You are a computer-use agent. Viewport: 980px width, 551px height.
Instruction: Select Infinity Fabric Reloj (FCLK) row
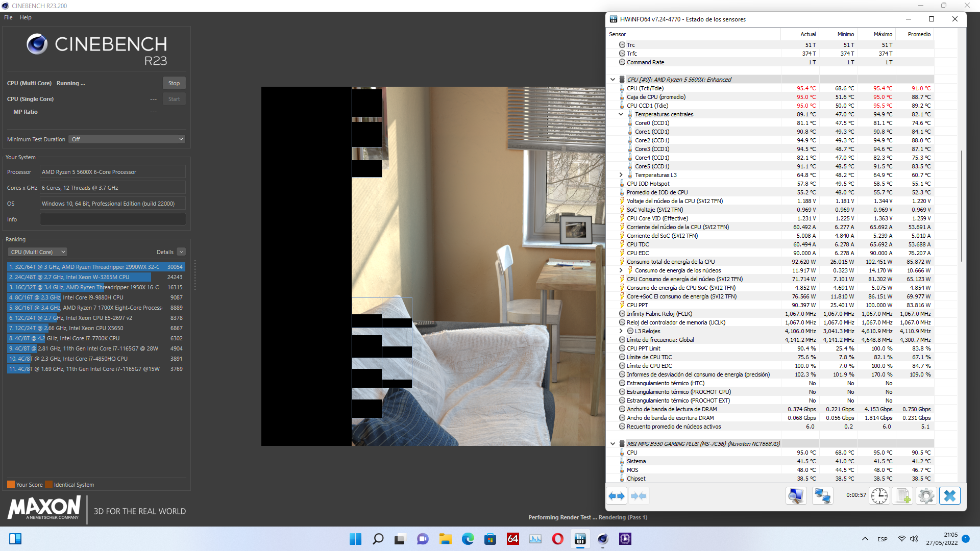pos(770,314)
